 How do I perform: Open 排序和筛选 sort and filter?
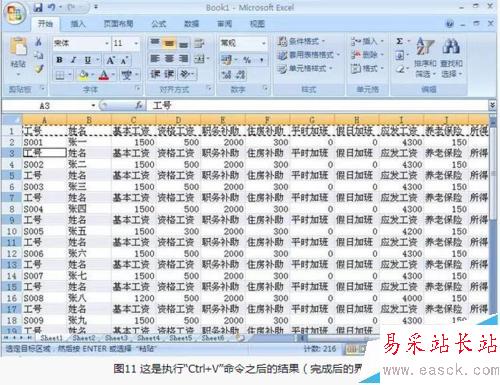point(425,58)
